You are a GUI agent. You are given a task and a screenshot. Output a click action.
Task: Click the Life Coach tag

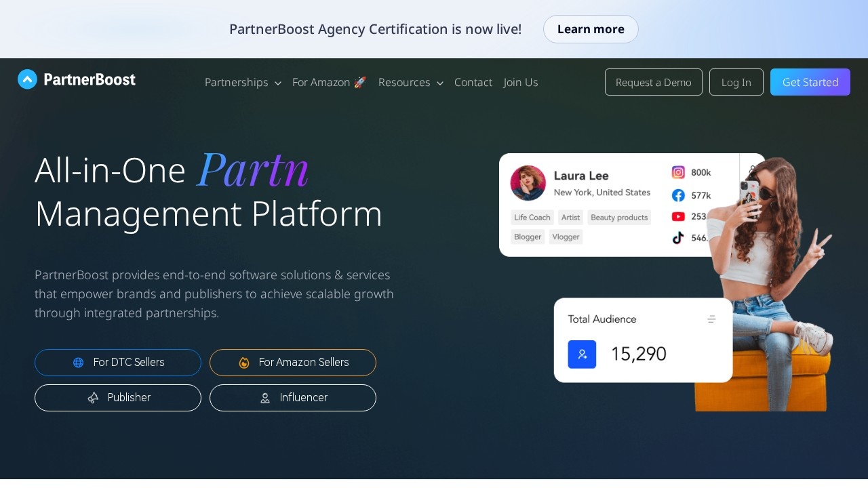pyautogui.click(x=532, y=218)
